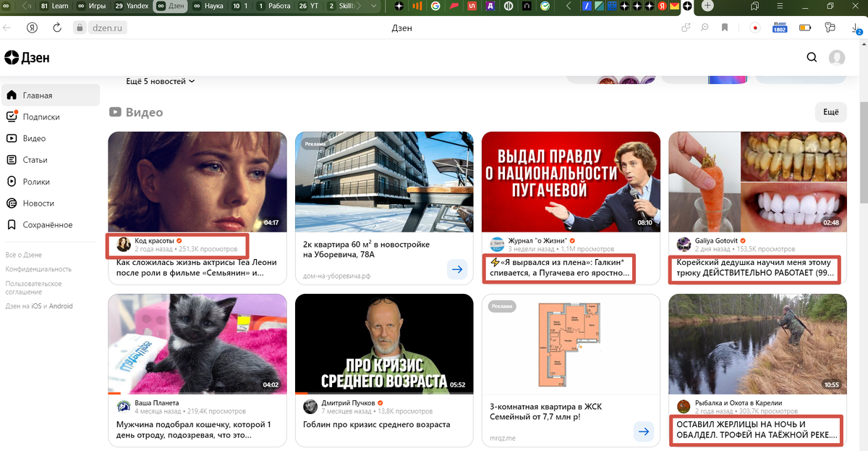Switch to the Игры tab group
Image resolution: width=868 pixels, height=451 pixels.
(91, 6)
